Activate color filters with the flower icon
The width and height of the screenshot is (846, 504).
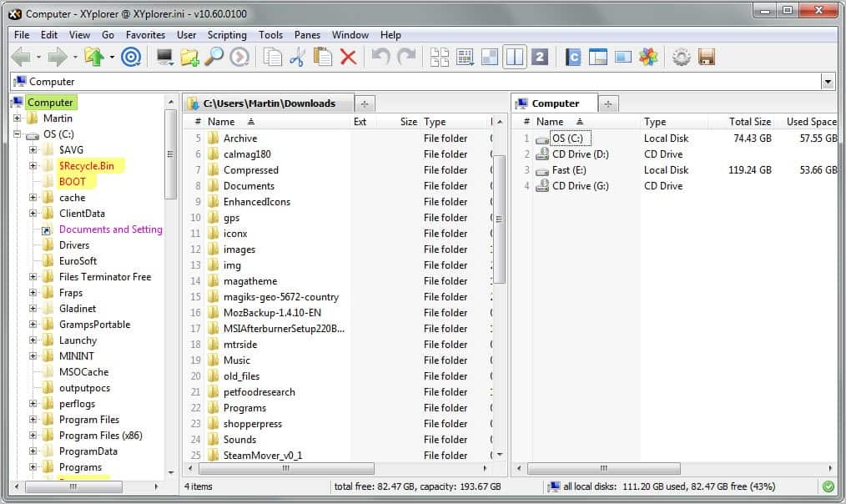point(649,57)
